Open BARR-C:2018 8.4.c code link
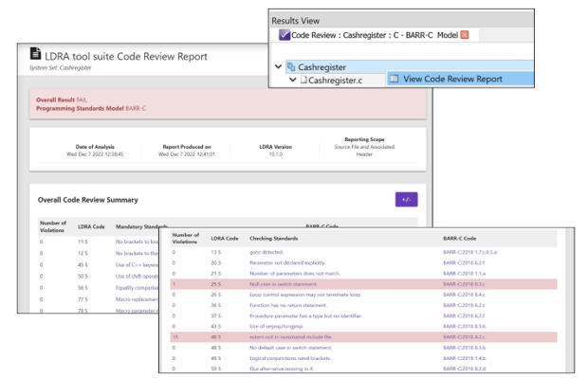Image resolution: width=588 pixels, height=378 pixels. pos(465,295)
